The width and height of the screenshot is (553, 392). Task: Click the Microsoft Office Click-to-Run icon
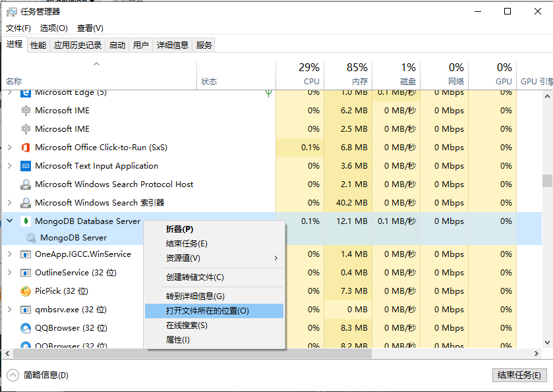click(x=26, y=148)
